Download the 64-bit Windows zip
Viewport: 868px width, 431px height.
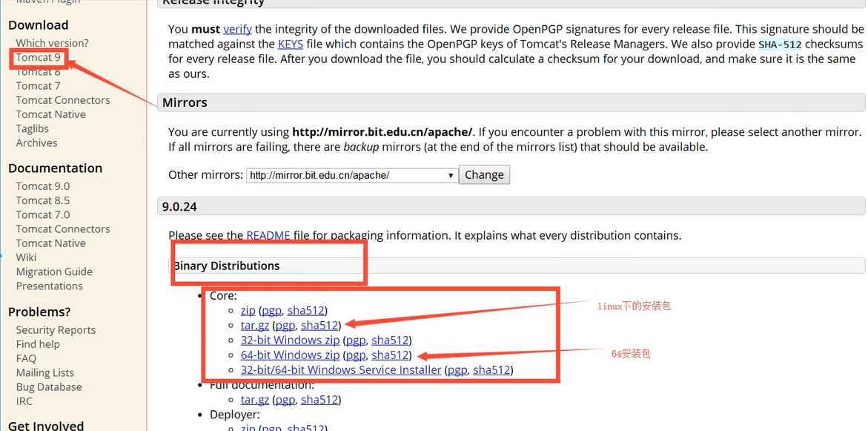click(x=290, y=355)
